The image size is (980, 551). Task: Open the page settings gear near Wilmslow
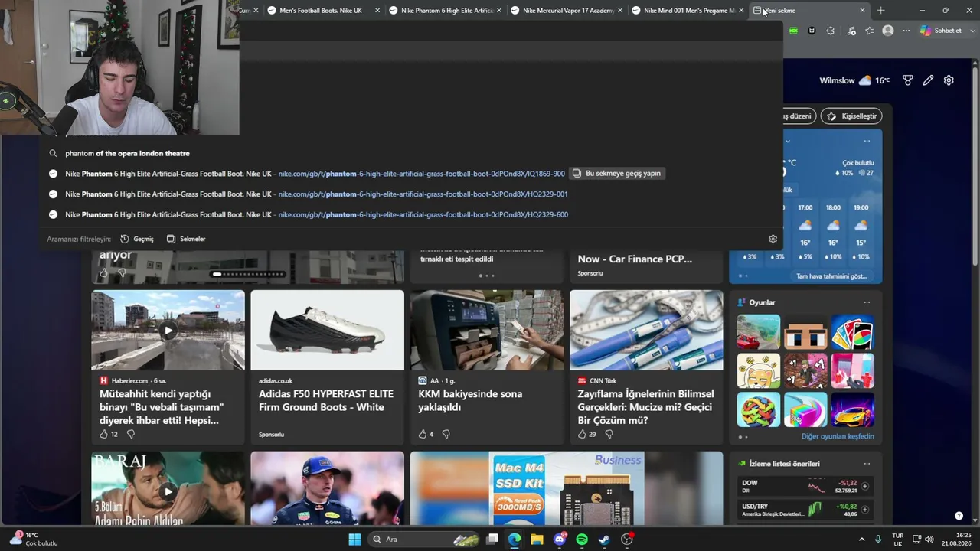(x=949, y=80)
